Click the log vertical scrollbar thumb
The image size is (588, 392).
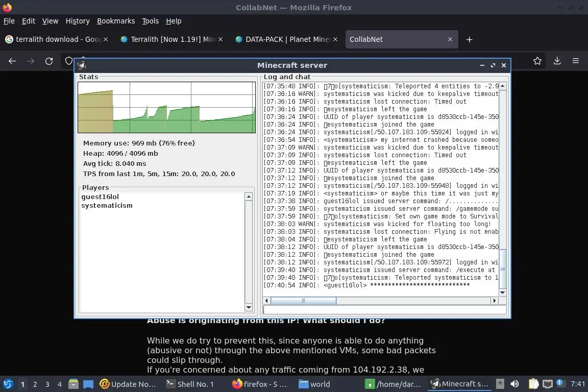(x=503, y=268)
